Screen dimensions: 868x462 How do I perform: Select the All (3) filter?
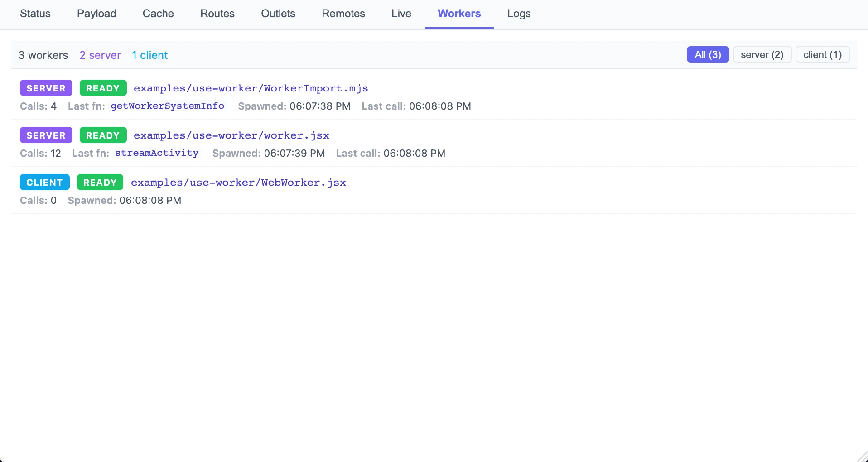708,55
